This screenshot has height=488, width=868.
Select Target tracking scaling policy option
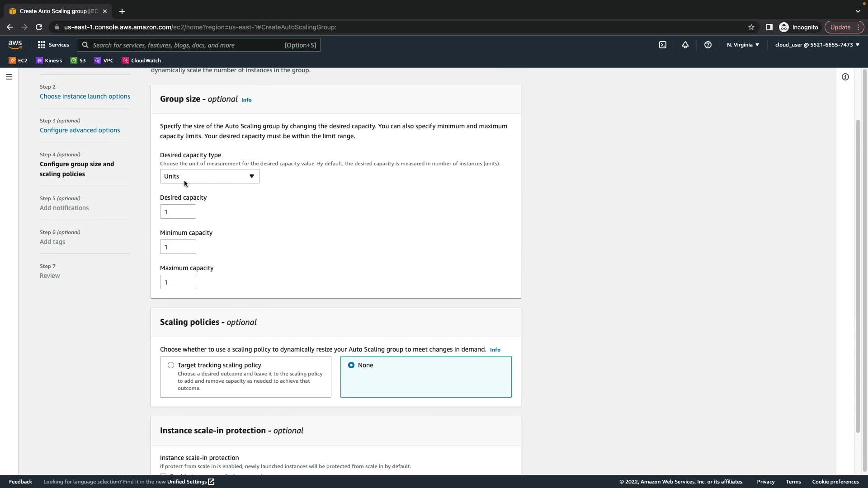point(171,365)
